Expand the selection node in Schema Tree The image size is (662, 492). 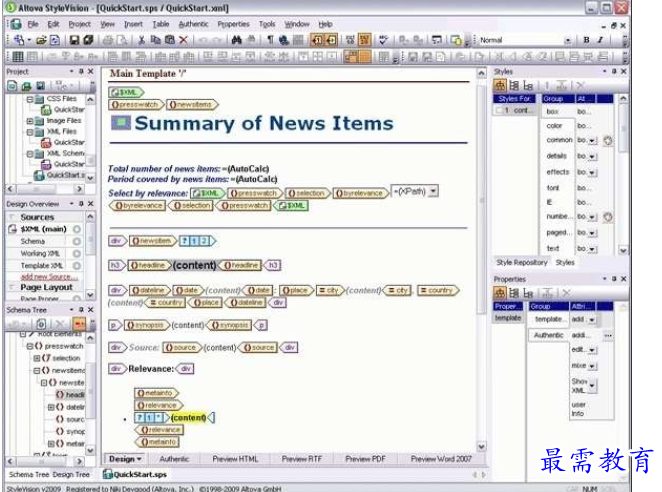pyautogui.click(x=37, y=358)
